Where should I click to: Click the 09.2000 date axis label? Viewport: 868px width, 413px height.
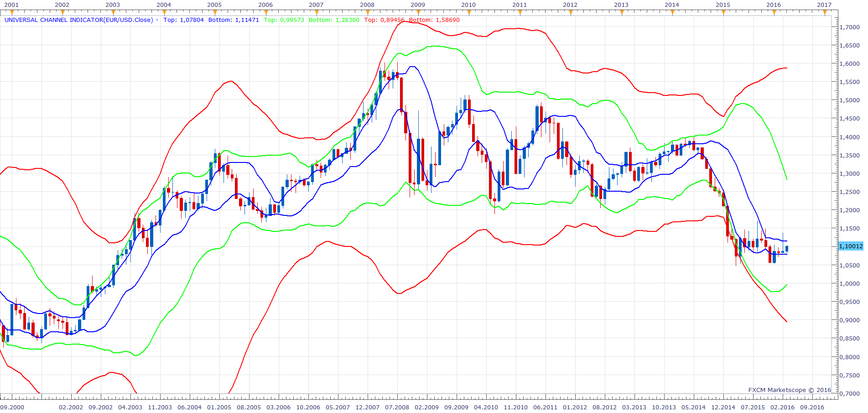pos(12,407)
